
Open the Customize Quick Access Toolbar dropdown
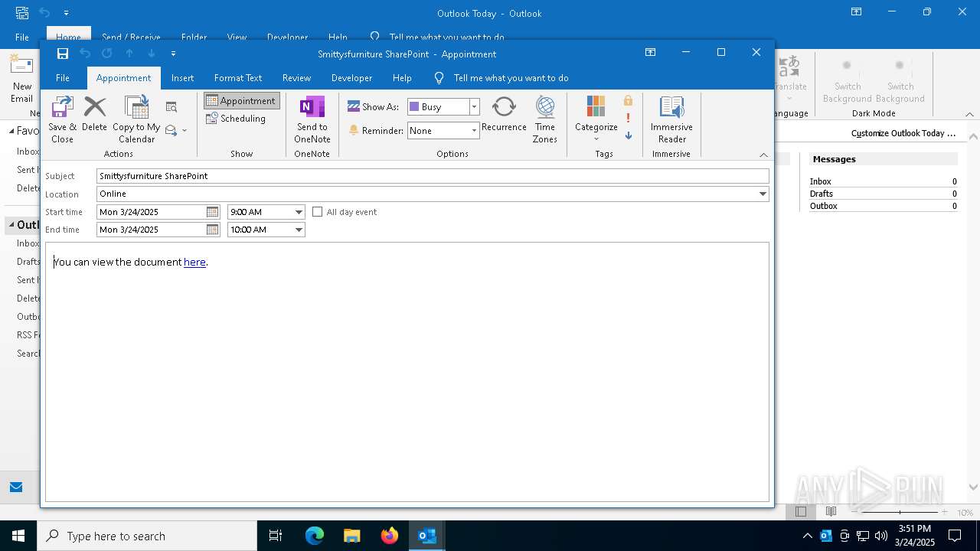coord(173,54)
